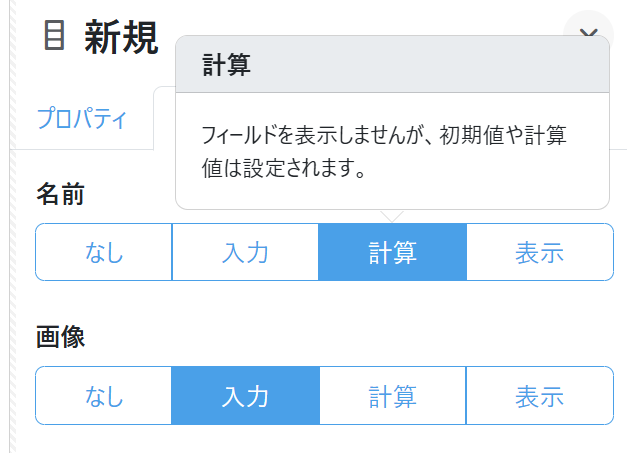Select 計算 for the 名前 field
Screen dimensions: 627x453
point(392,252)
